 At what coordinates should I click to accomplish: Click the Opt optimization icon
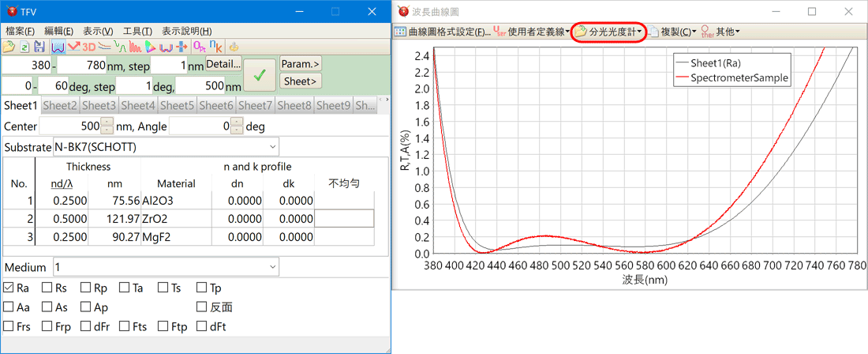tap(198, 47)
